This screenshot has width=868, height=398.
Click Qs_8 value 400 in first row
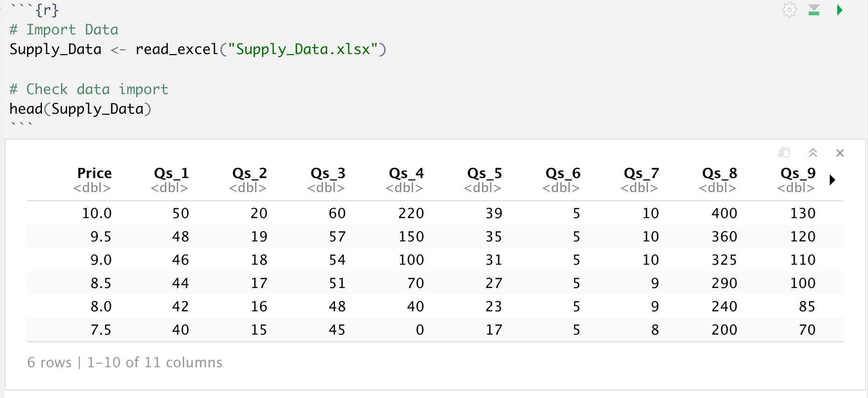tap(724, 213)
